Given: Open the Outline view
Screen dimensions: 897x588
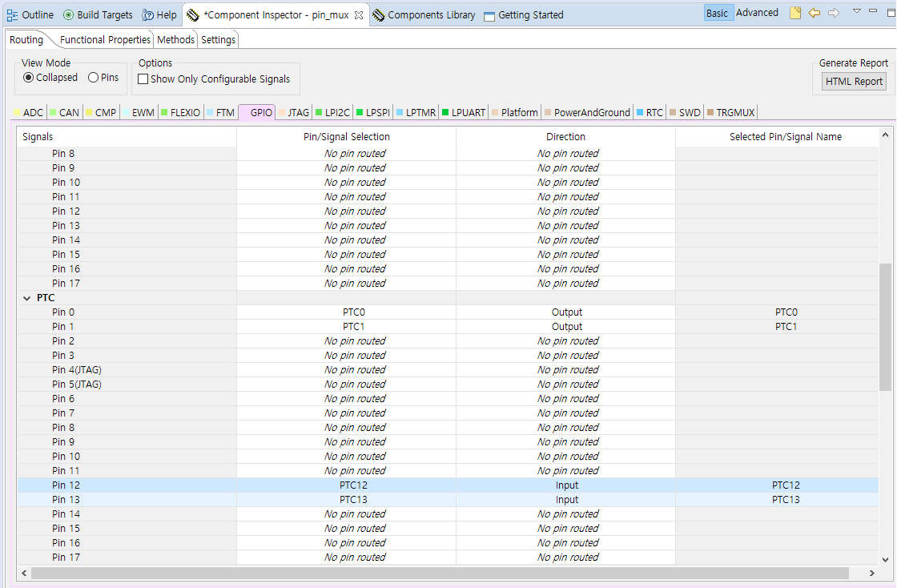Looking at the screenshot, I should coord(30,14).
